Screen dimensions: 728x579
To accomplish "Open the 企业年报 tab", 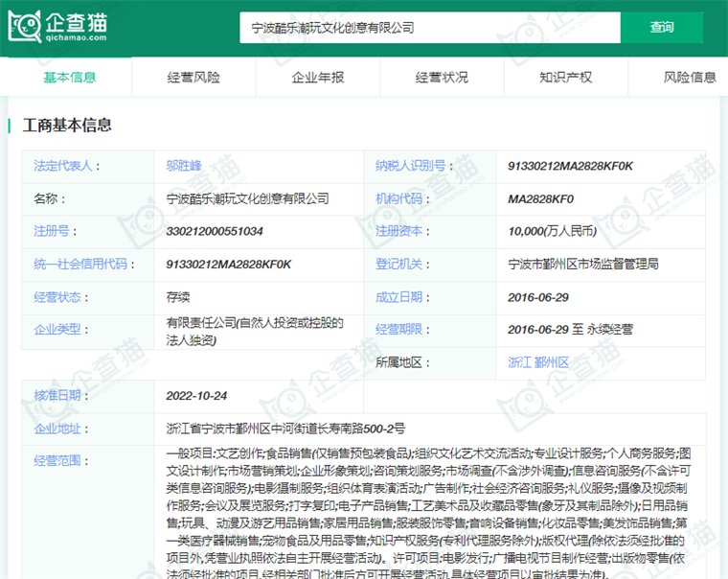I will click(318, 77).
